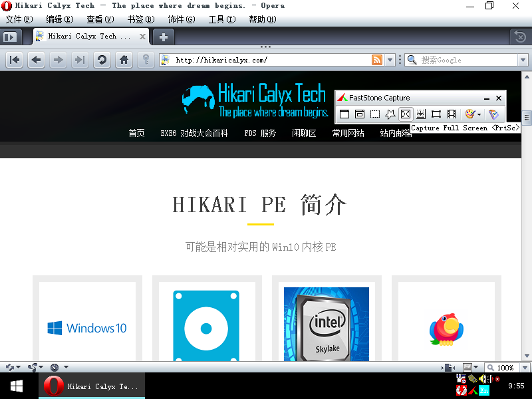The height and width of the screenshot is (399, 532).
Task: Go to the browser home page
Action: click(124, 60)
